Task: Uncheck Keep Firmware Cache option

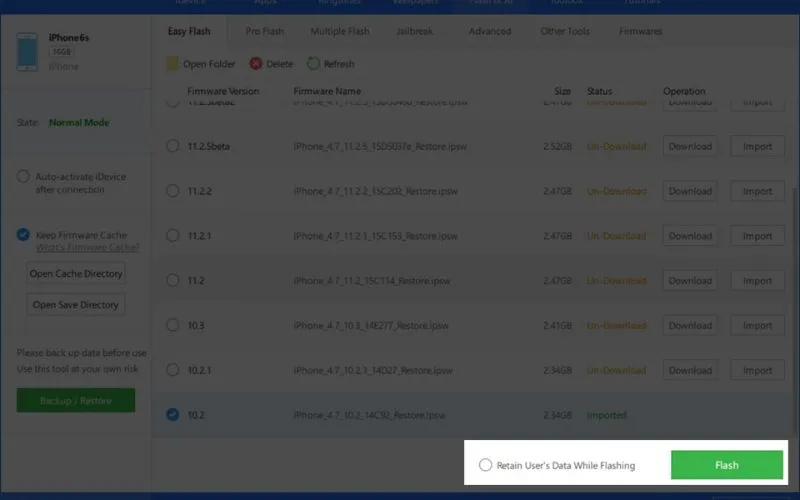Action: 23,235
